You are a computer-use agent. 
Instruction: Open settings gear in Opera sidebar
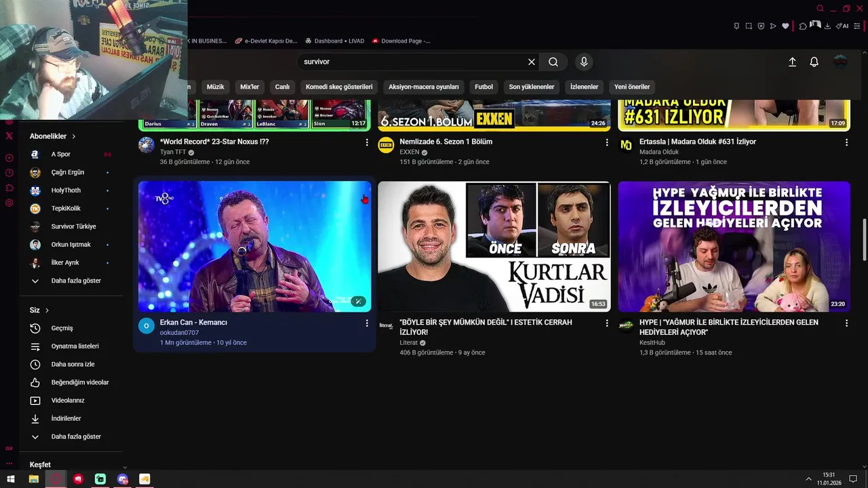pyautogui.click(x=9, y=203)
